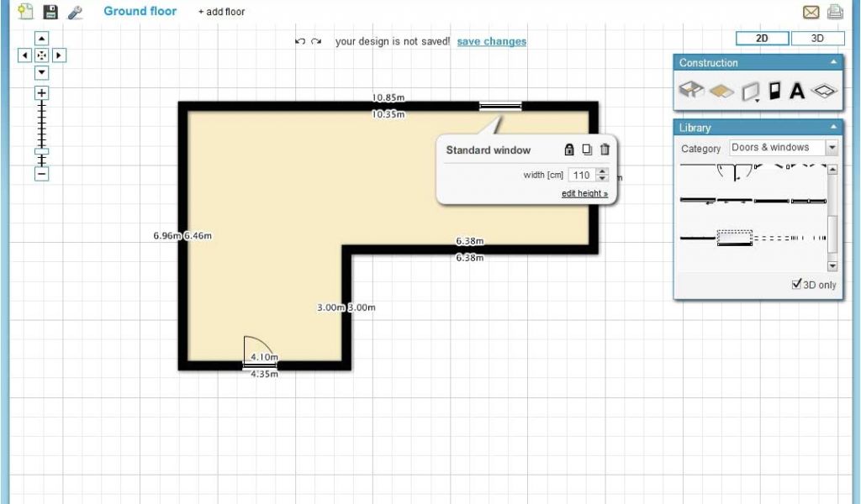Click the 'edit height' link
The image size is (861, 504).
(x=584, y=194)
